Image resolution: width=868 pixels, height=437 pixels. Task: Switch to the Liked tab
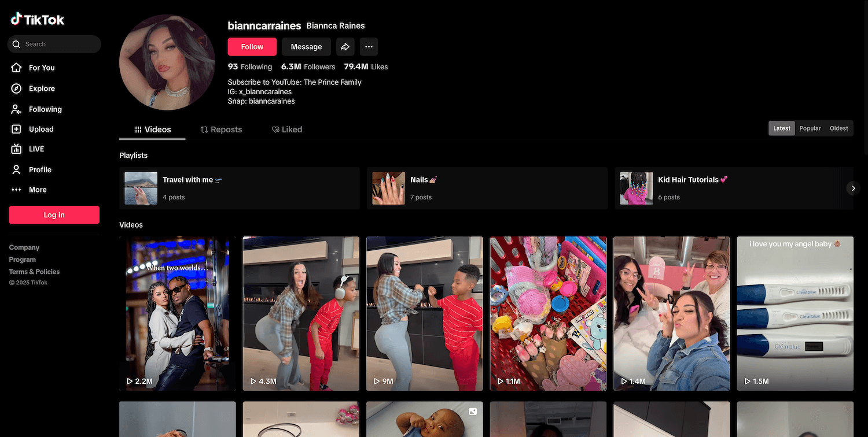click(x=287, y=129)
